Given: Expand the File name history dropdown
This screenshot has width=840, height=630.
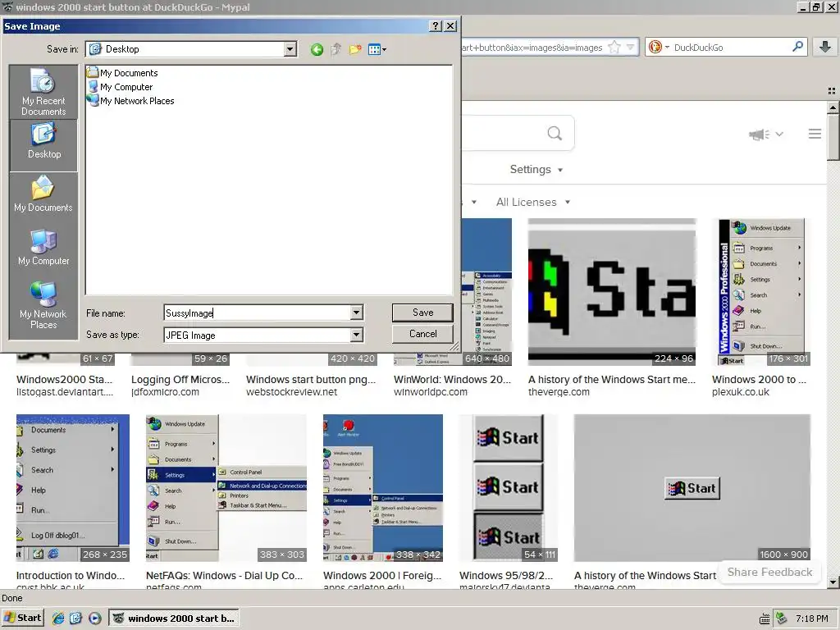Looking at the screenshot, I should 356,313.
